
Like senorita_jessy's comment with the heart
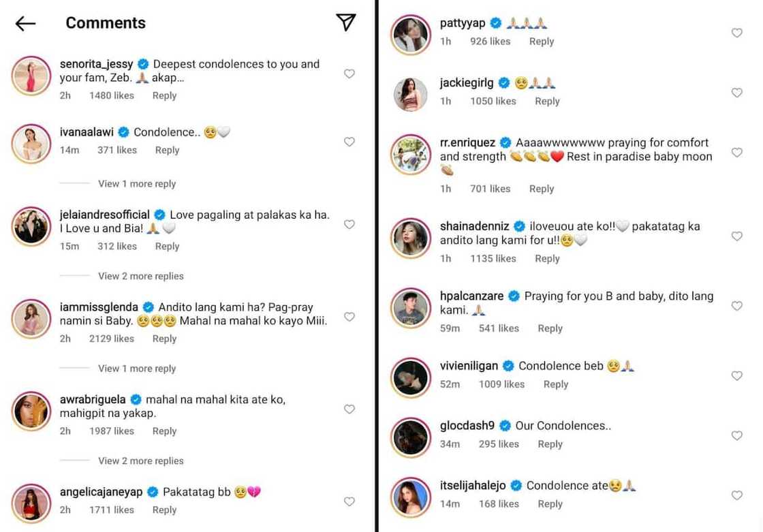pyautogui.click(x=349, y=74)
